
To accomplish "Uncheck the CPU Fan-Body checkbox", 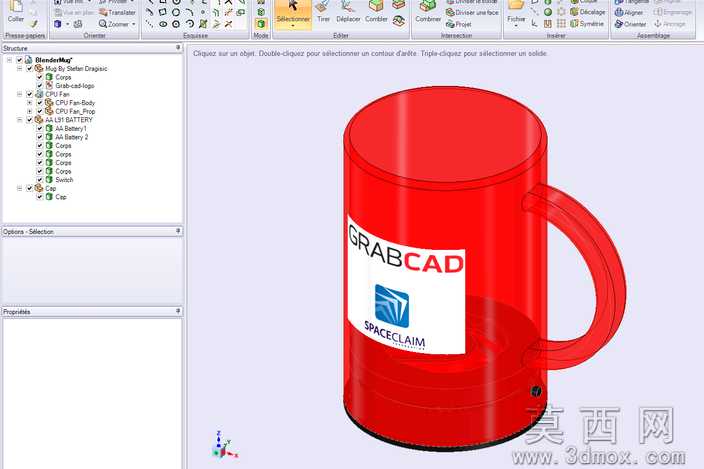I will (40, 103).
